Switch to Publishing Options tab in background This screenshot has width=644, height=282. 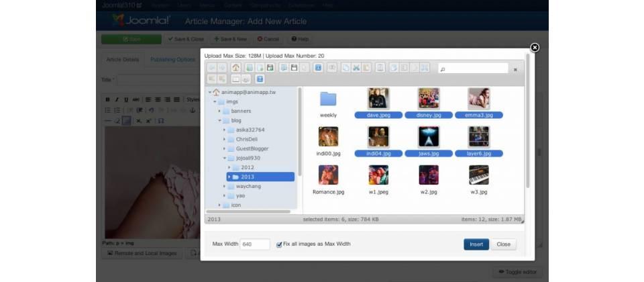pos(172,60)
